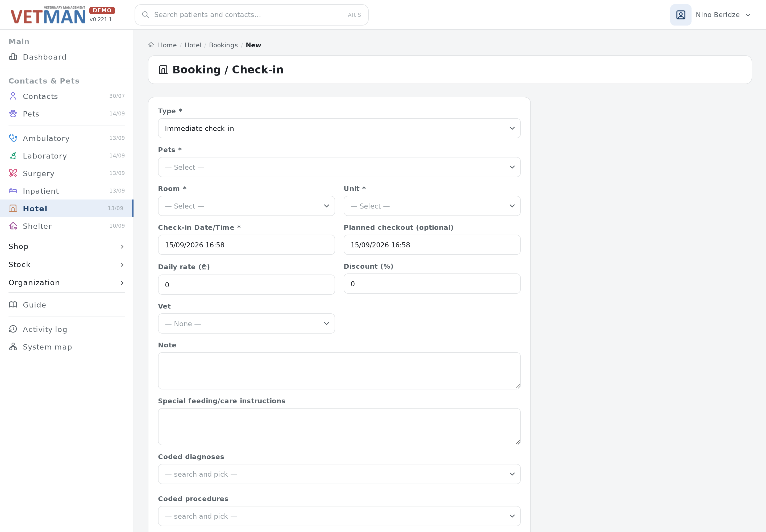Click the v0.221.1 version text
This screenshot has width=766, height=532.
101,19
